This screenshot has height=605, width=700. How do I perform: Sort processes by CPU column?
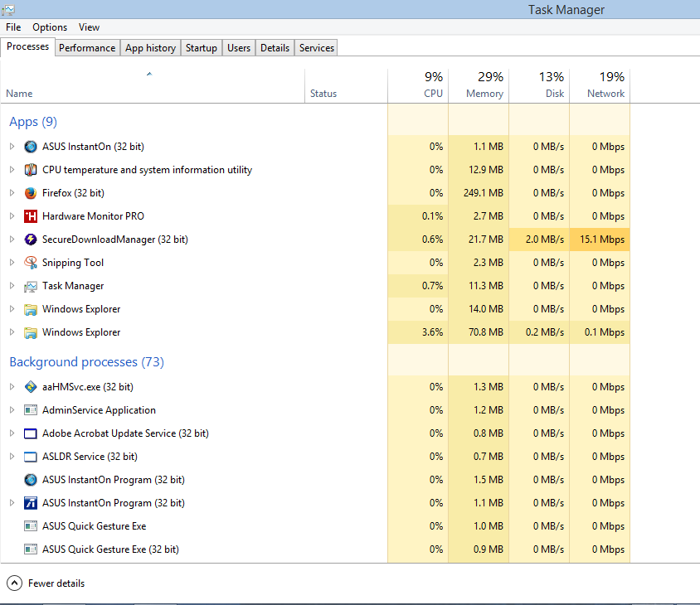pyautogui.click(x=418, y=86)
